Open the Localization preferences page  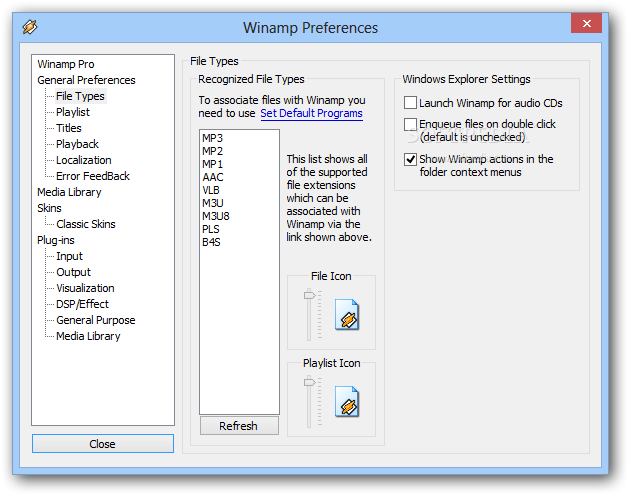click(83, 160)
